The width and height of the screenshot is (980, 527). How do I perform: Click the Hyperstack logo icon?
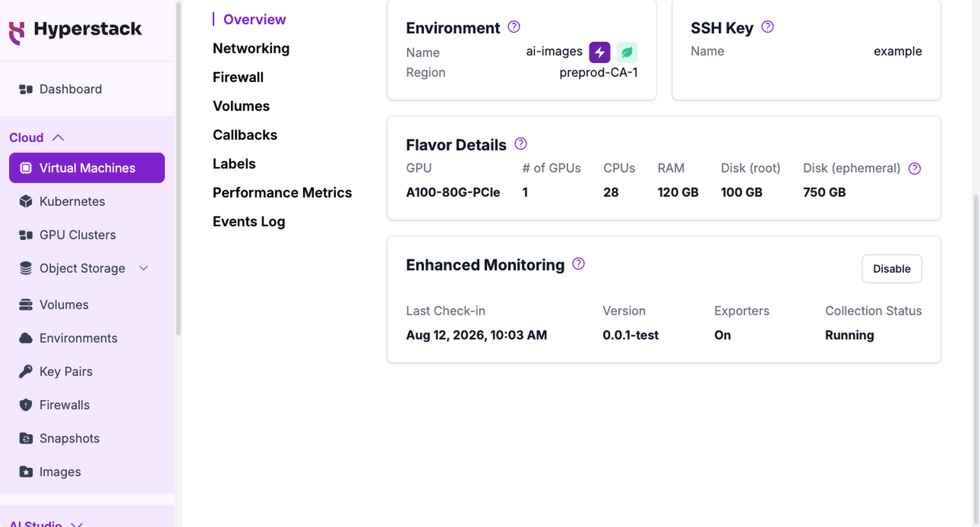17,33
